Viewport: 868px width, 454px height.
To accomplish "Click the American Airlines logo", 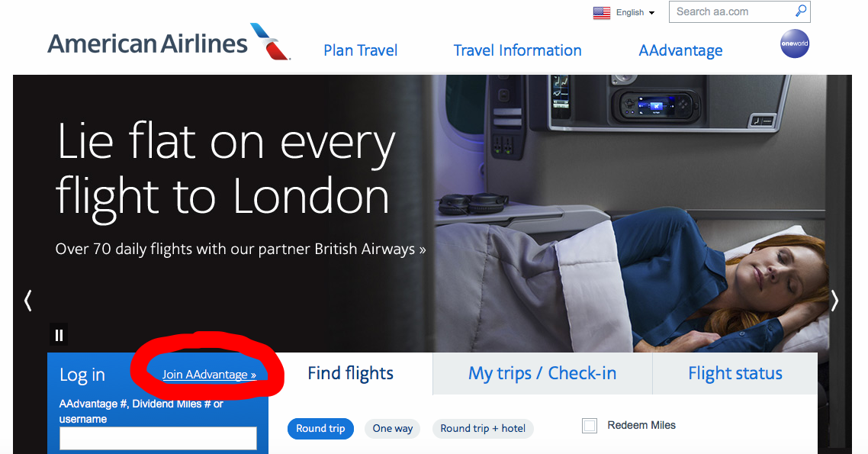I will [x=169, y=43].
